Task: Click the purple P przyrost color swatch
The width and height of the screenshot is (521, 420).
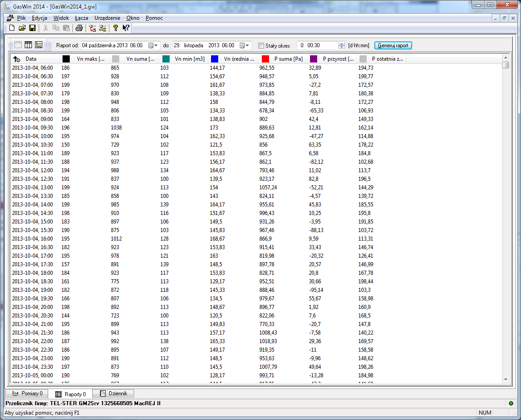Action: pyautogui.click(x=313, y=59)
